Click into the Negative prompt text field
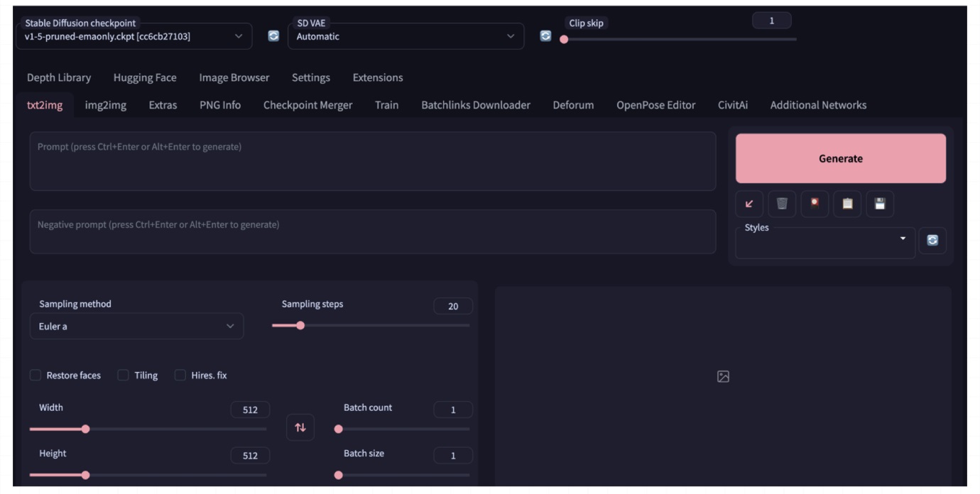The width and height of the screenshot is (980, 494). [372, 232]
